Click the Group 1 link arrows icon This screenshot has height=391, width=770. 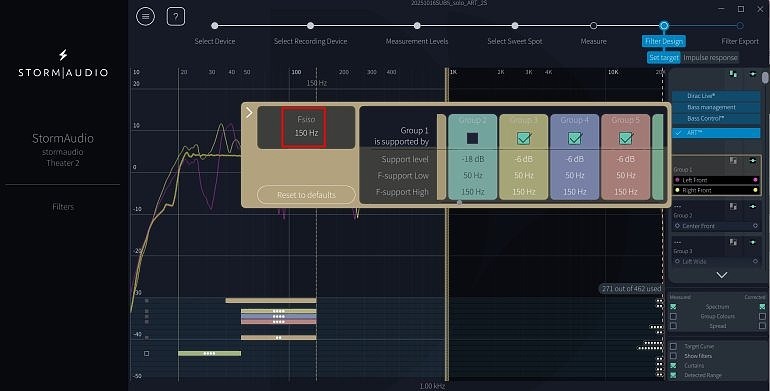point(753,161)
